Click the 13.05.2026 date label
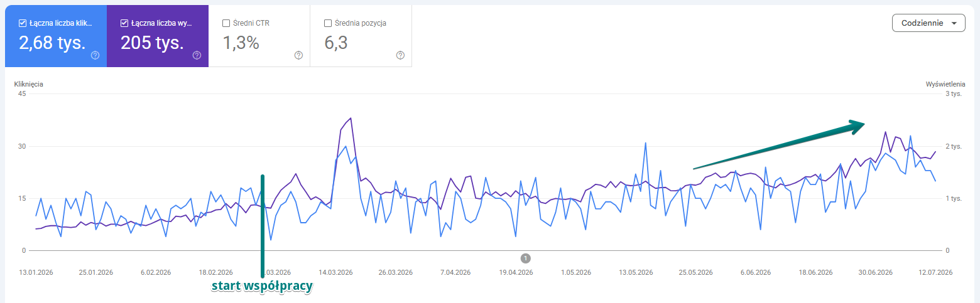The image size is (980, 303). [x=636, y=272]
